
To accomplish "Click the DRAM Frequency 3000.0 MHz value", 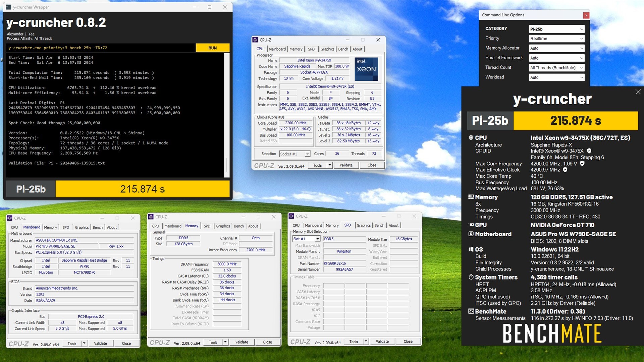I will [226, 264].
